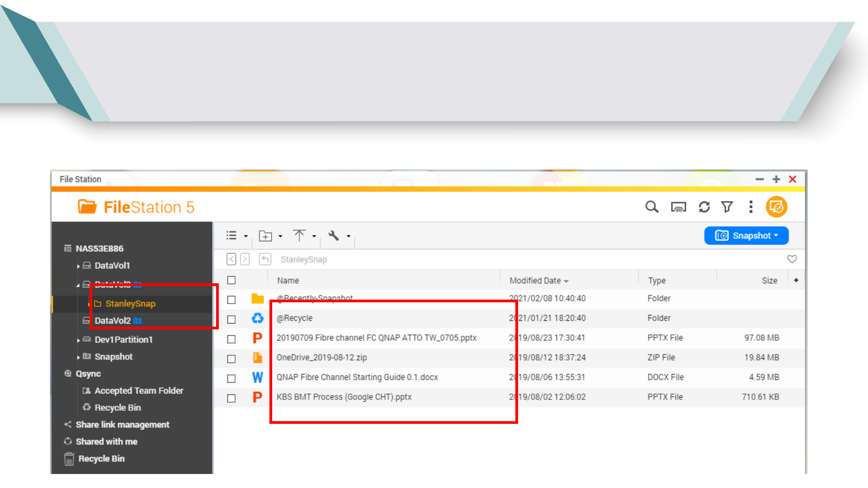Open Accepted Team Folder under Qsync

(139, 391)
